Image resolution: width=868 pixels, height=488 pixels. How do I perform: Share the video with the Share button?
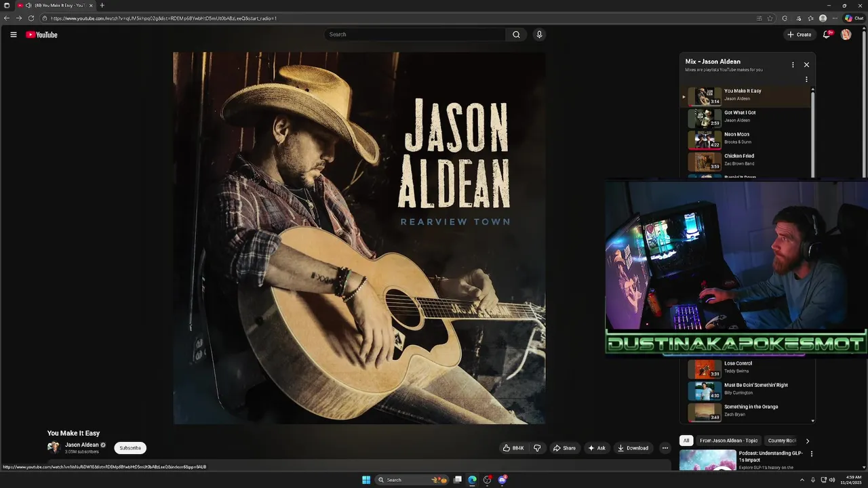564,448
